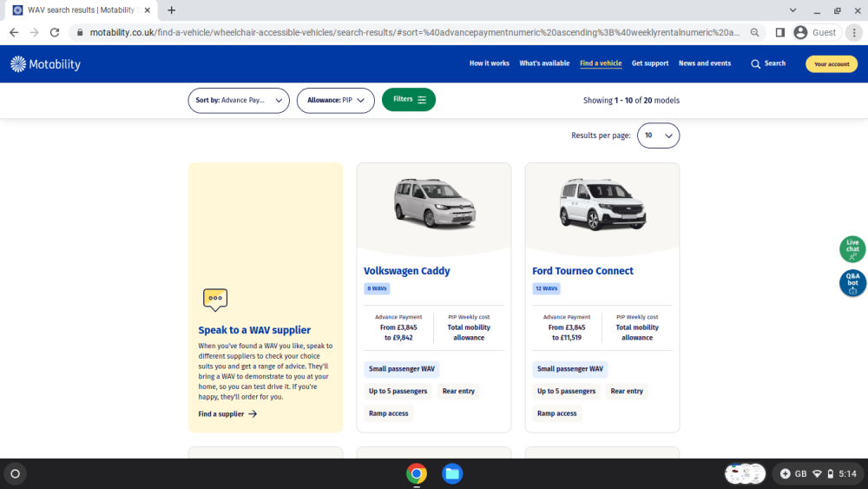
Task: Click the Volkswagen Caddy car image
Action: click(x=435, y=204)
